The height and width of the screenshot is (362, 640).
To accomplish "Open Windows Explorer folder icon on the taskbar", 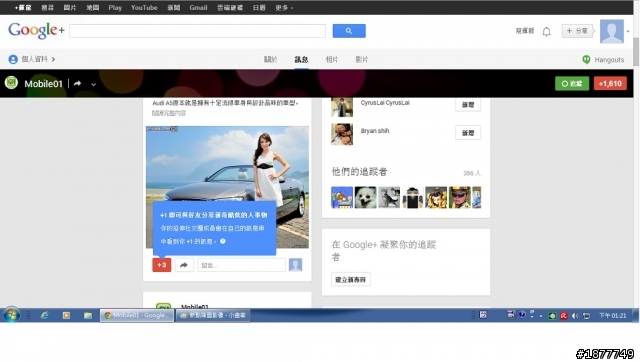I will [88, 315].
